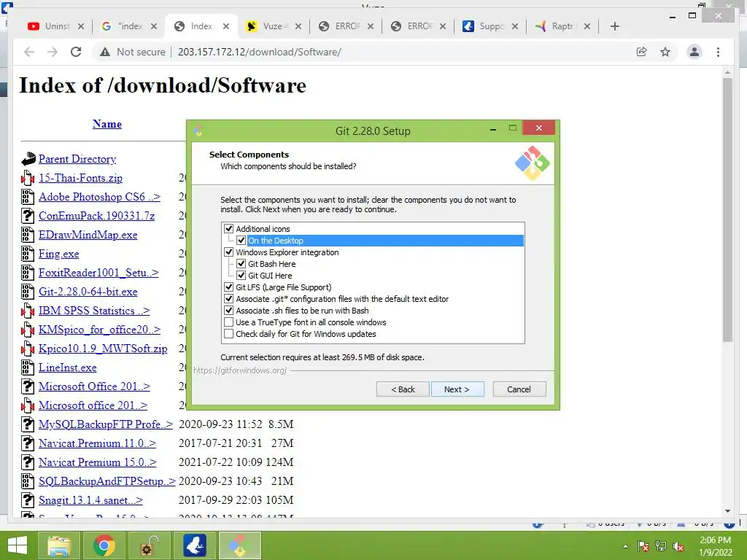Click binary file icon beside EDrawMindMap.exe
Viewport: 747px width, 560px height.
[28, 235]
